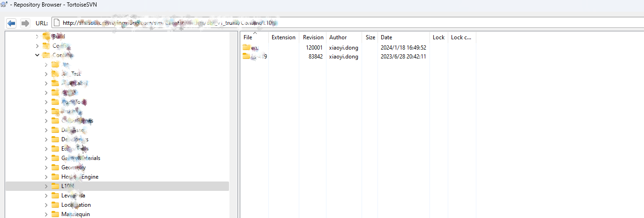The width and height of the screenshot is (644, 218).
Task: Select the L10N folder in tree
Action: [x=68, y=186]
